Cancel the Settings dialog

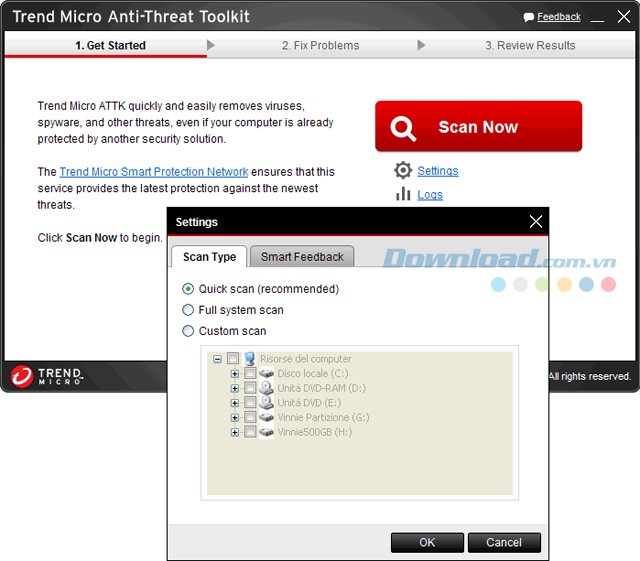504,542
